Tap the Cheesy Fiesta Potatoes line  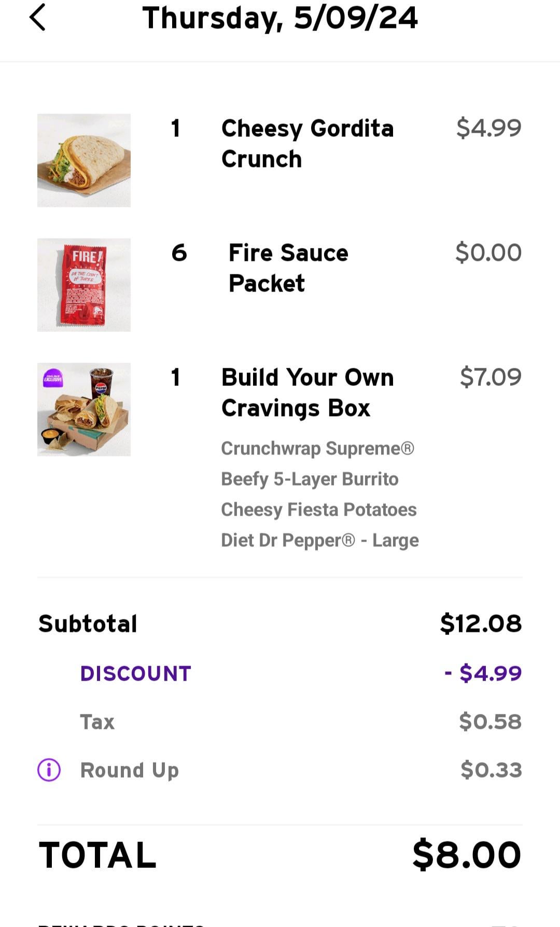coord(318,509)
